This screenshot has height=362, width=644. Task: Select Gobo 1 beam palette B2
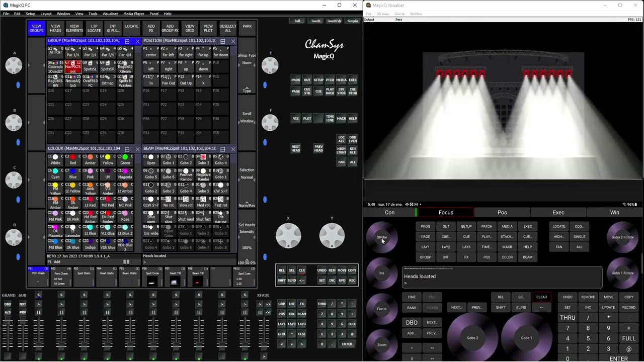[169, 160]
